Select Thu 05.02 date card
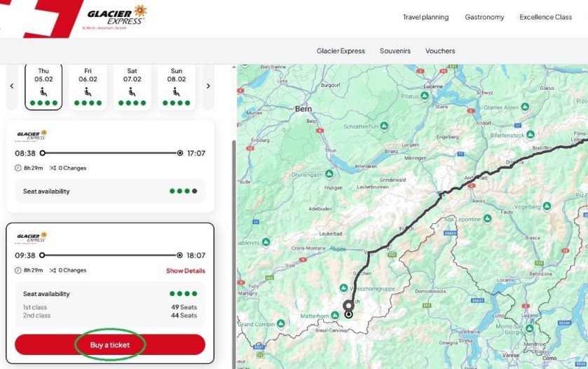Image resolution: width=588 pixels, height=369 pixels. (43, 87)
